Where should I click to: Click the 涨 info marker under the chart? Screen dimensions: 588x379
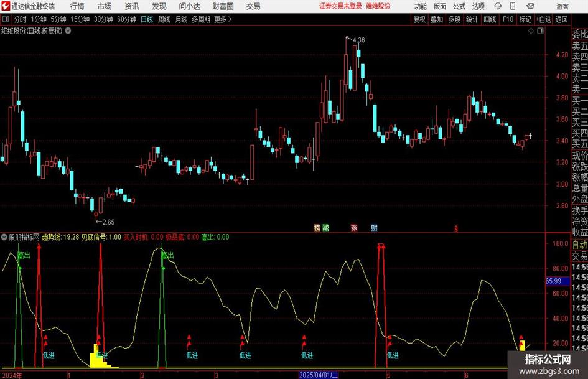[x=354, y=227]
